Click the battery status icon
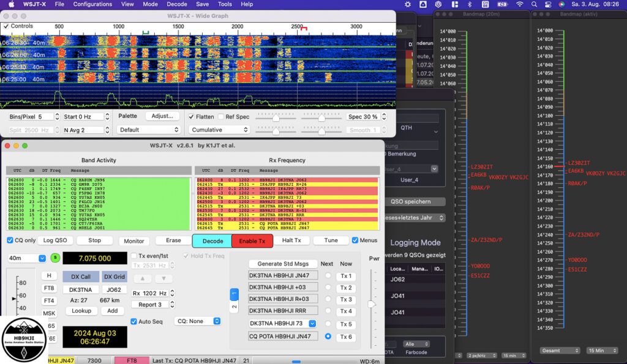627x364 pixels. (x=502, y=4)
